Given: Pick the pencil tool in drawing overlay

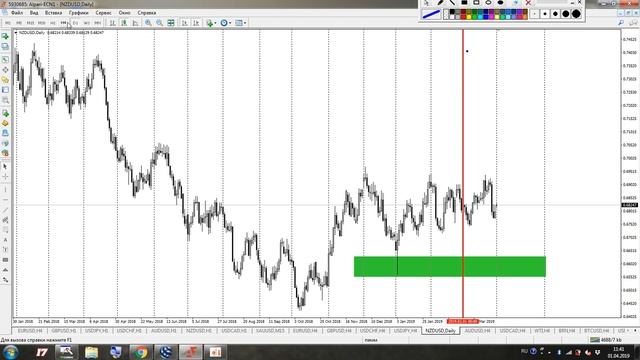Looking at the screenshot, I should (440, 2).
